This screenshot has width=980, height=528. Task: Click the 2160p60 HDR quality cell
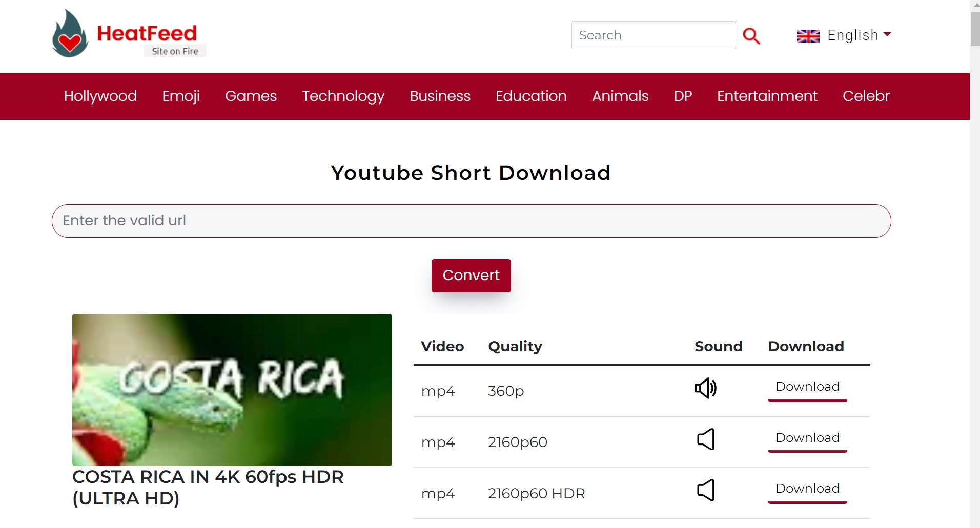tap(537, 494)
